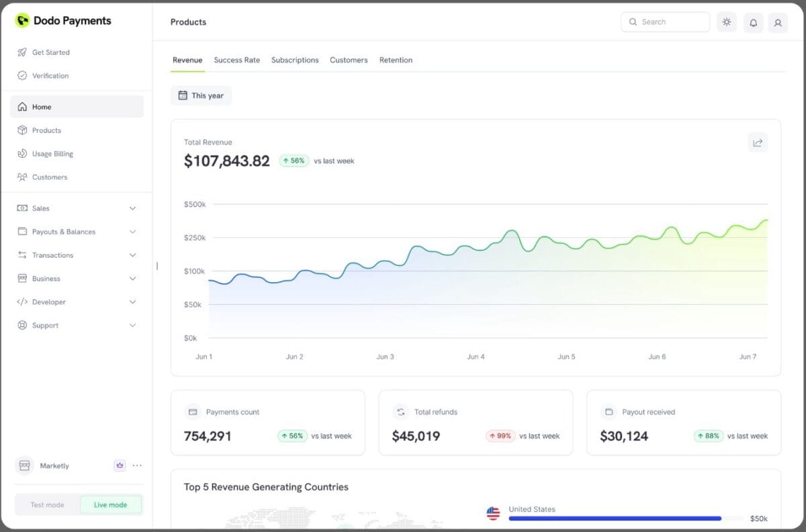
Task: Click the Verification checkmark icon
Action: (x=22, y=75)
